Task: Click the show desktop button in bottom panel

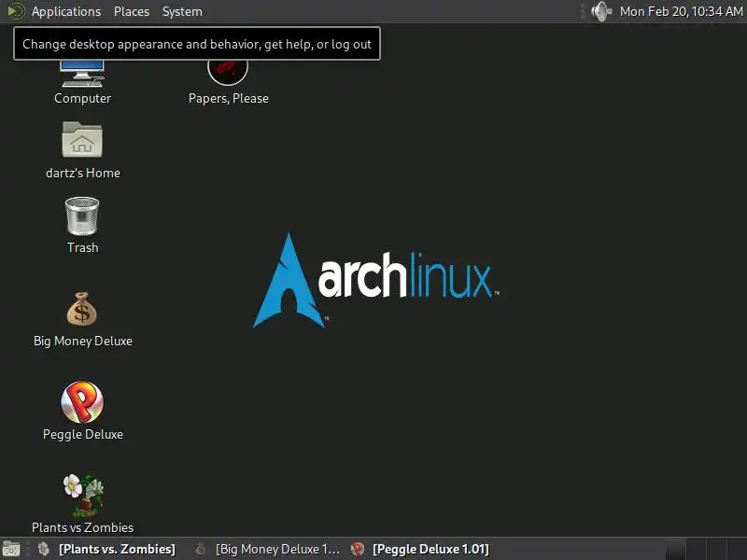Action: click(x=10, y=549)
